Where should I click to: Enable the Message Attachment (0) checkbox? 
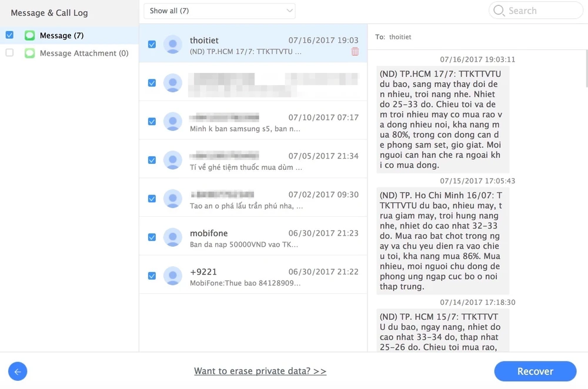[9, 53]
